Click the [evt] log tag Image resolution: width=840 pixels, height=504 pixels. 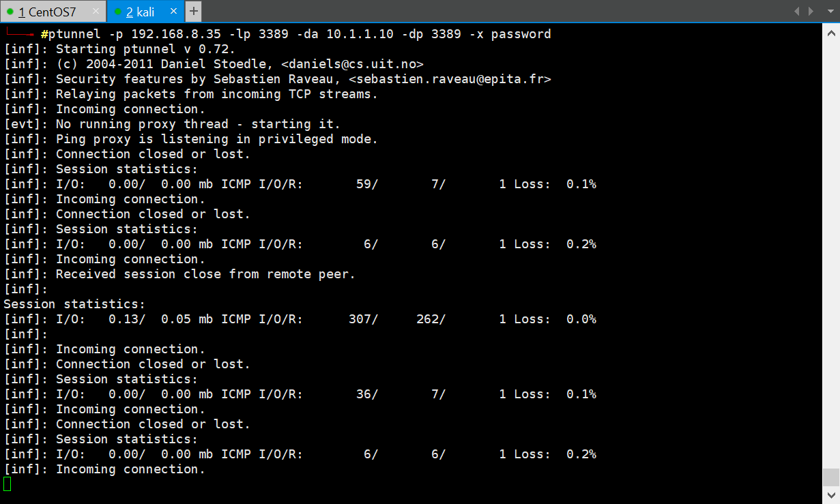coord(23,124)
